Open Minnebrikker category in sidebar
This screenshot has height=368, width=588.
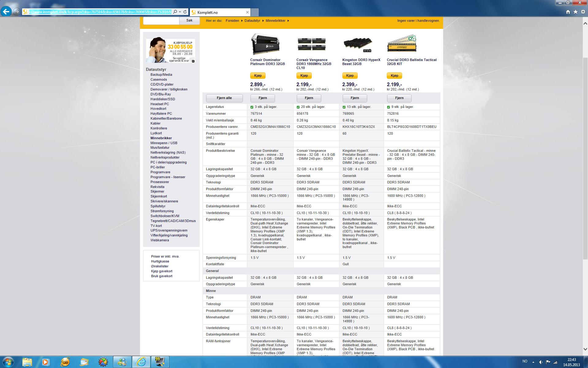pos(161,138)
